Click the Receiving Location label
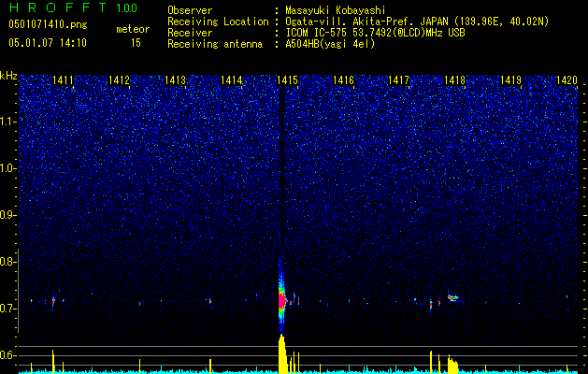 click(218, 22)
